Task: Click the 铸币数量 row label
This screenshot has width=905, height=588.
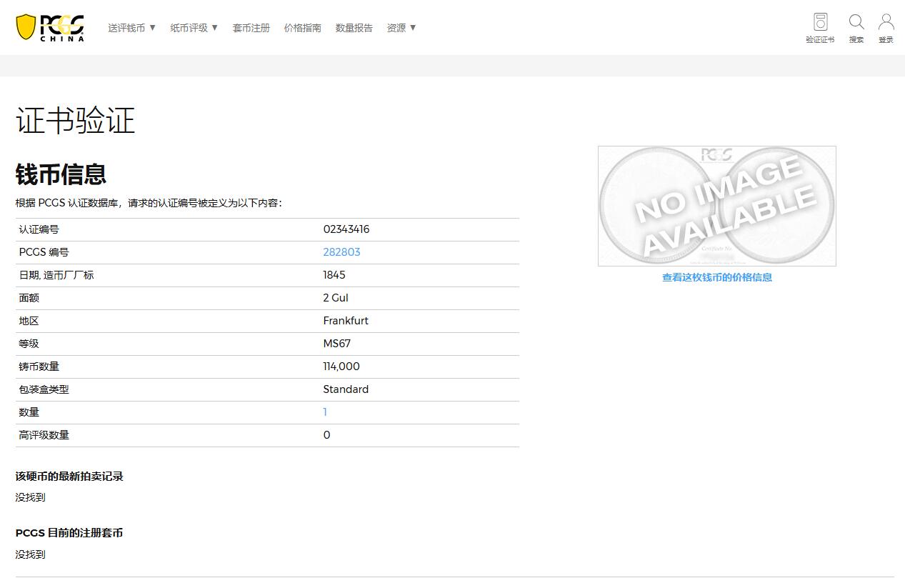Action: [39, 367]
